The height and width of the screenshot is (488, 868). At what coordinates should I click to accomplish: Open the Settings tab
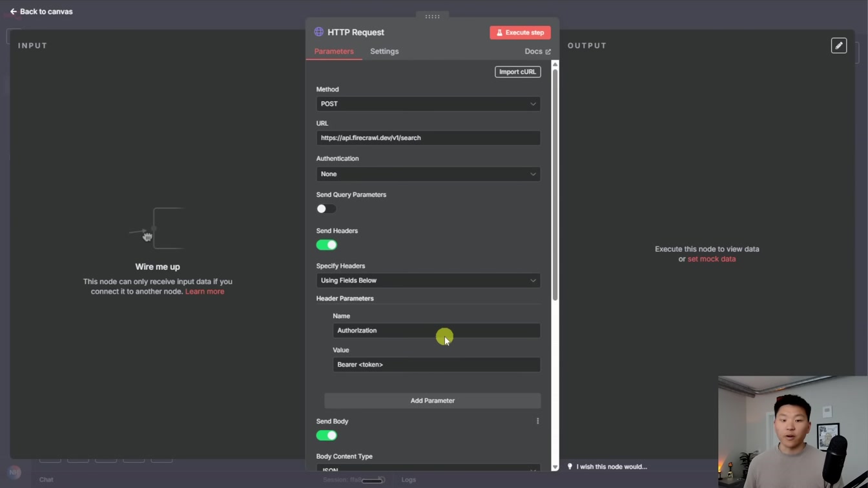coord(384,52)
